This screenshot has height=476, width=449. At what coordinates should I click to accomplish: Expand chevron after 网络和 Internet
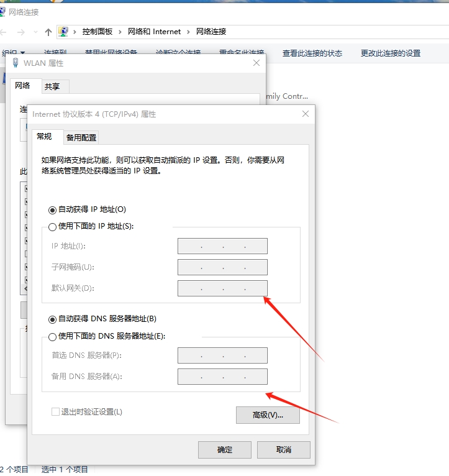click(x=188, y=32)
